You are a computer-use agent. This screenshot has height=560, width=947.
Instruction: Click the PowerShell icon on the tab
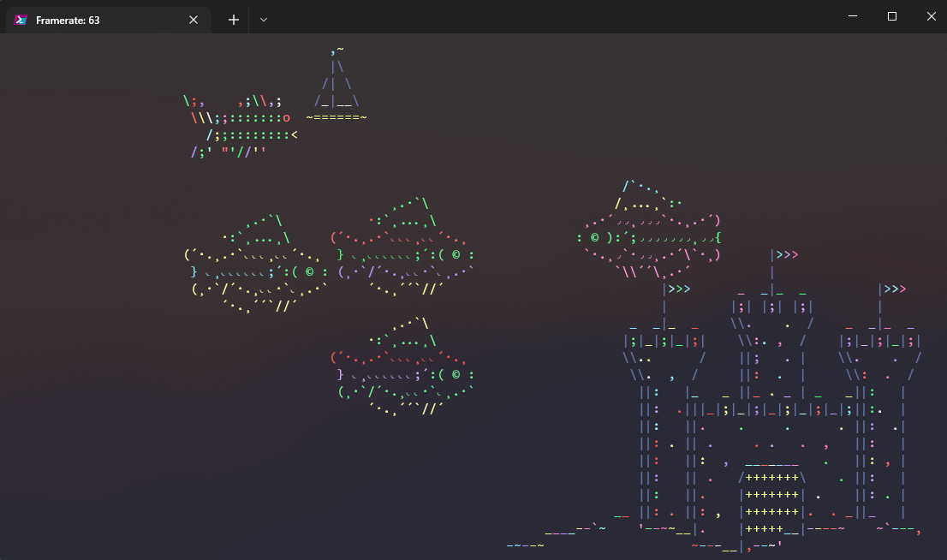point(21,20)
